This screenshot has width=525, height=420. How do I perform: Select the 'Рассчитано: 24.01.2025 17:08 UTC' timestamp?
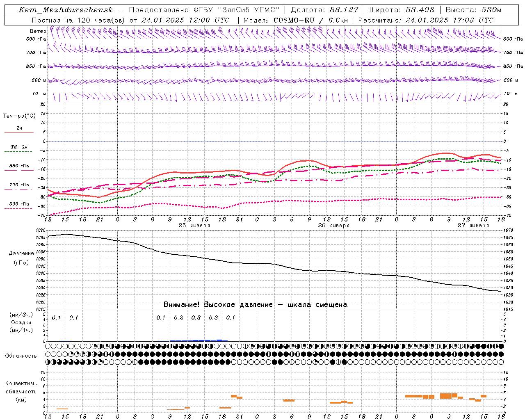point(426,20)
